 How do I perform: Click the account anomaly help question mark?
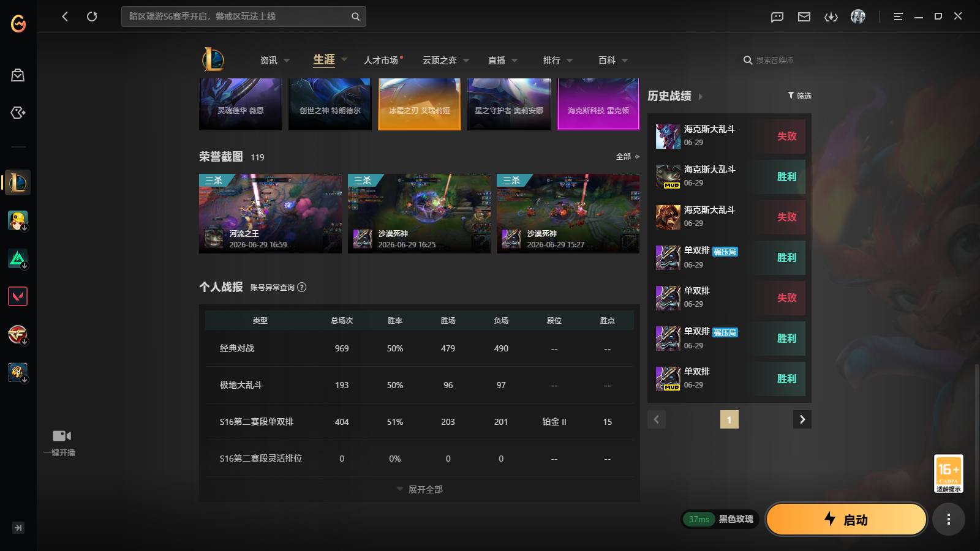302,287
